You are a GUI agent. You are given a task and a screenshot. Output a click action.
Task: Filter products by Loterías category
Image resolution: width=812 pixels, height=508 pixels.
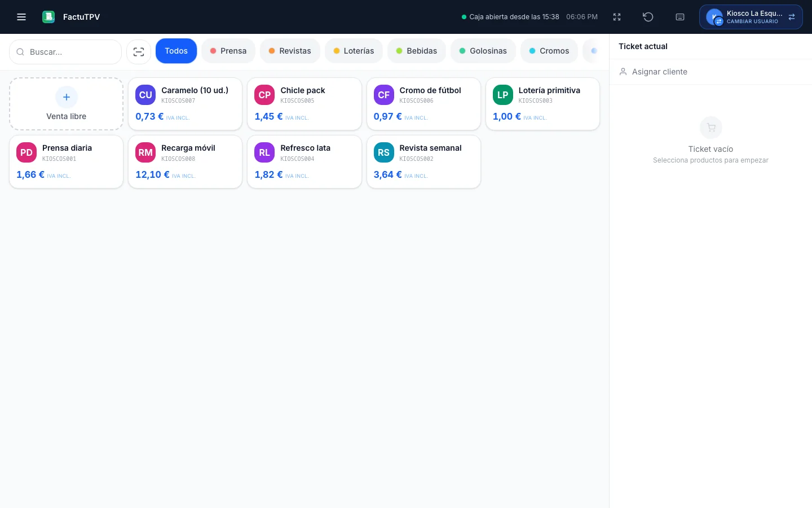click(x=354, y=51)
